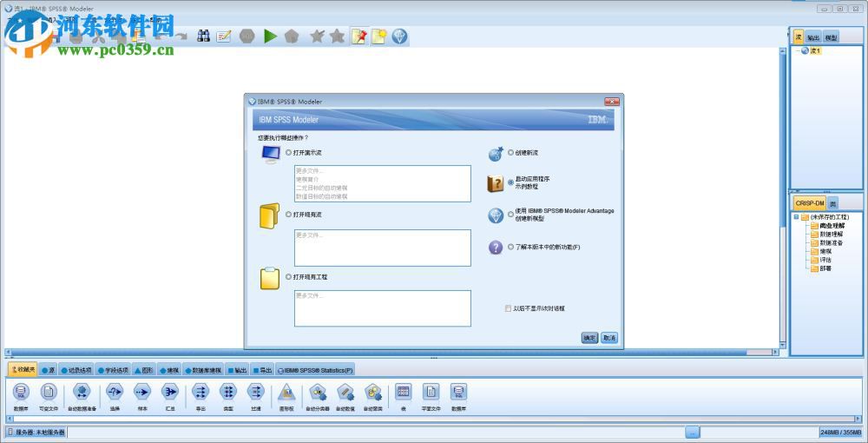The height and width of the screenshot is (443, 868).
Task: Click the grey pentagon run selection icon
Action: coord(291,36)
